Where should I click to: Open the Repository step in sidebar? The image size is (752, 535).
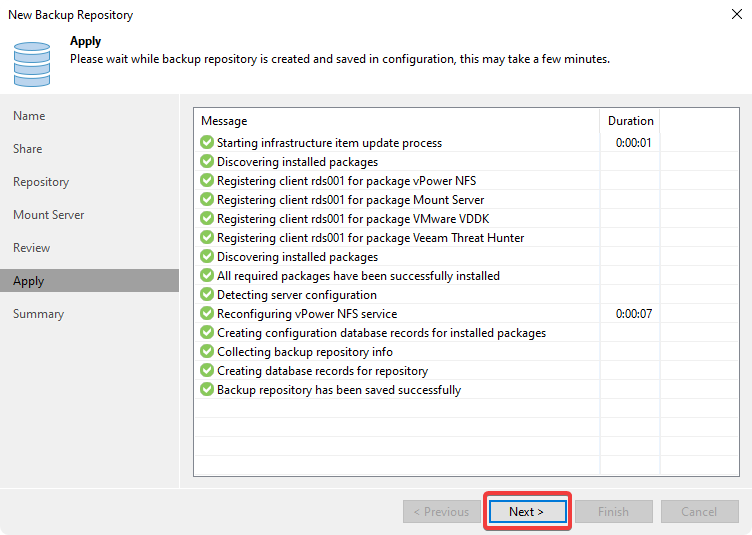coord(41,182)
